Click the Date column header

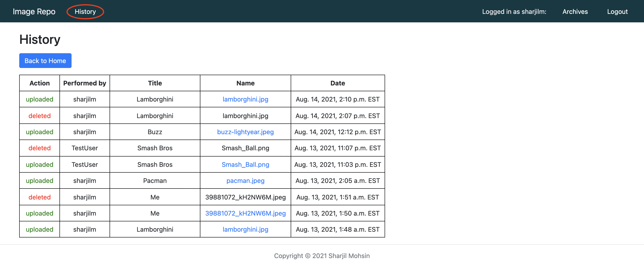point(337,83)
